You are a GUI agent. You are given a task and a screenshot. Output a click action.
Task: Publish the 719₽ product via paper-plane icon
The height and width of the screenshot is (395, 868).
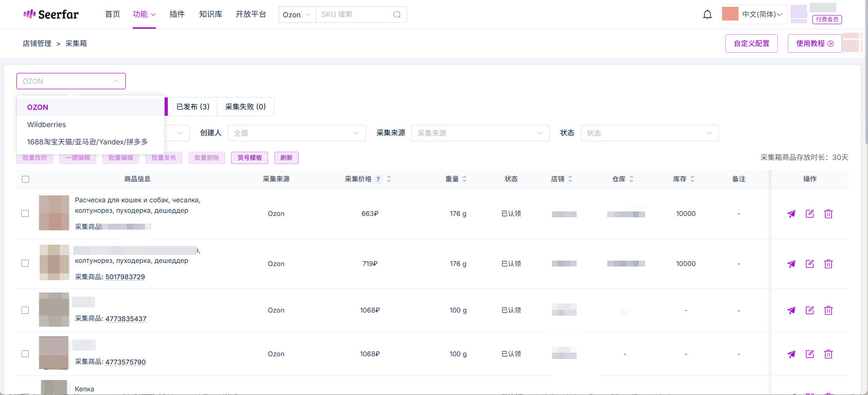pyautogui.click(x=791, y=264)
